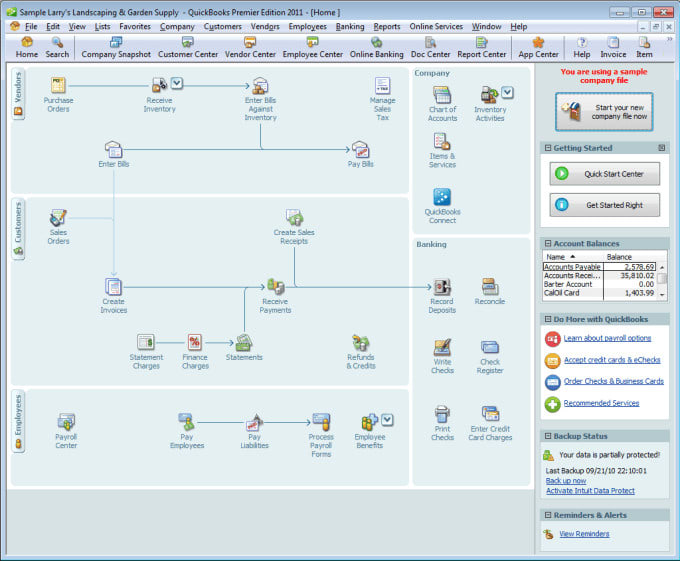This screenshot has height=561, width=680.
Task: Click the Get Started Right button
Action: coord(605,205)
